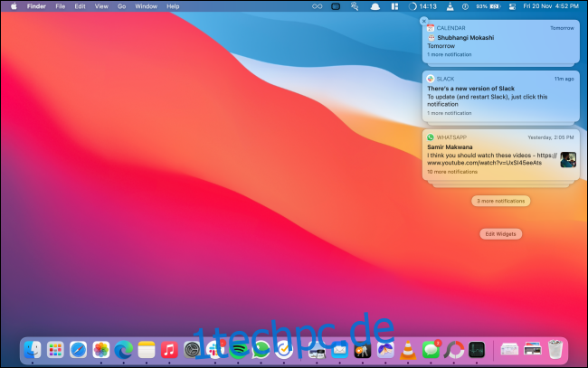This screenshot has height=368, width=588.
Task: Expand Slack's 1 more notification stack
Action: (x=450, y=113)
